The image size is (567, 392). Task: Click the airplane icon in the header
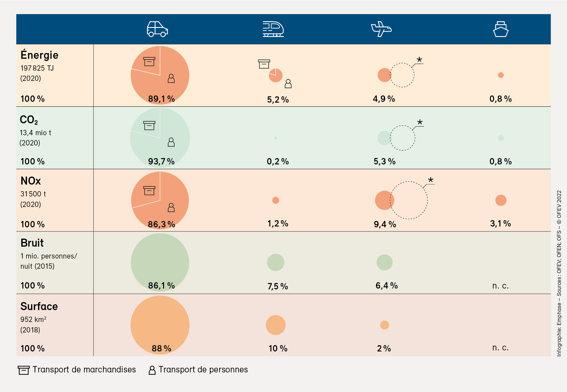click(x=381, y=29)
